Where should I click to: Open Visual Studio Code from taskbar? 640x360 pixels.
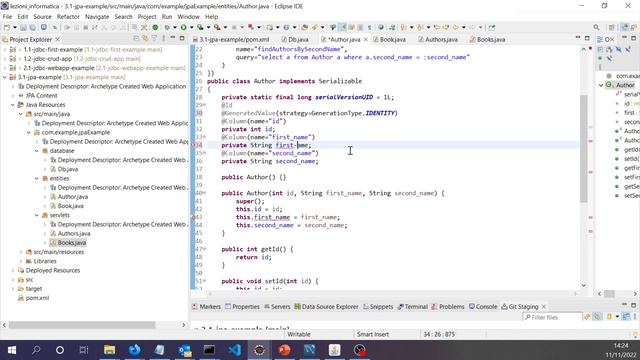coord(235,350)
